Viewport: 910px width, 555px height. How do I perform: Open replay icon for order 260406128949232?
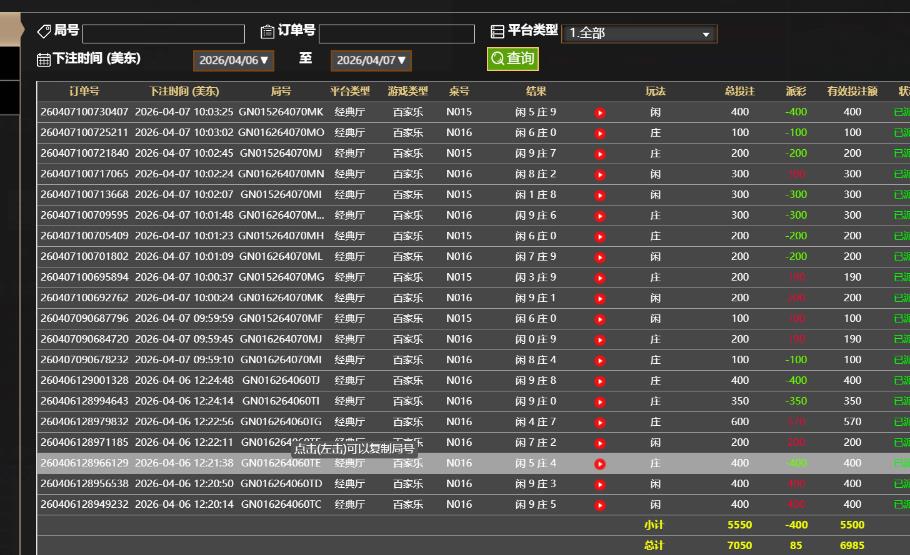600,505
